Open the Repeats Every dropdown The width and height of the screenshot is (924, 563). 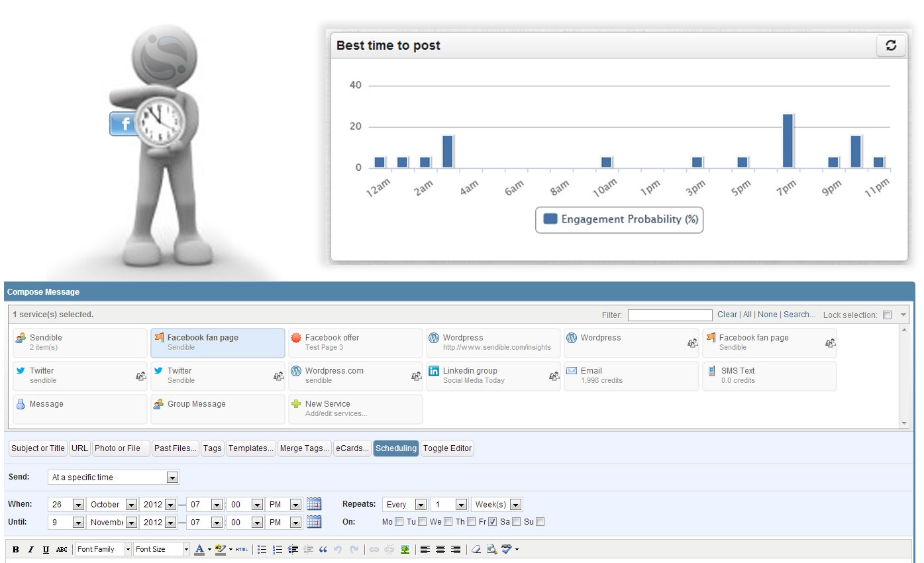pyautogui.click(x=405, y=505)
